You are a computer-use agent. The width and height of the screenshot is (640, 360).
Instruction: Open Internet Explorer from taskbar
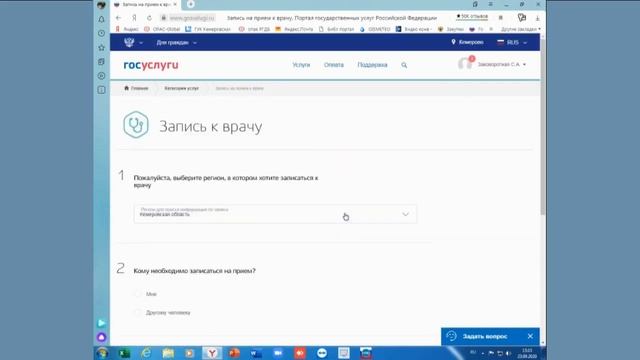click(146, 353)
